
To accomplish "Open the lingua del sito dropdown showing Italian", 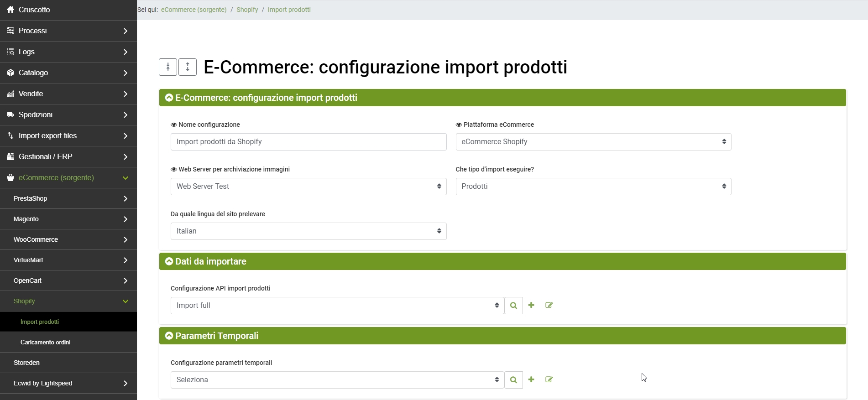I will click(308, 231).
